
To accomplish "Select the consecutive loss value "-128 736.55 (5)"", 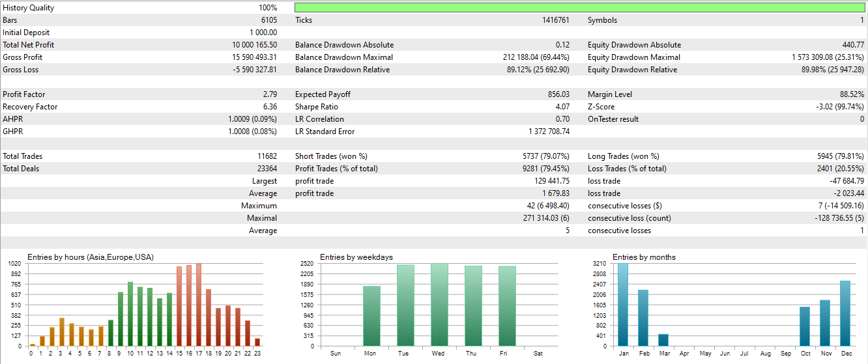I will (838, 218).
